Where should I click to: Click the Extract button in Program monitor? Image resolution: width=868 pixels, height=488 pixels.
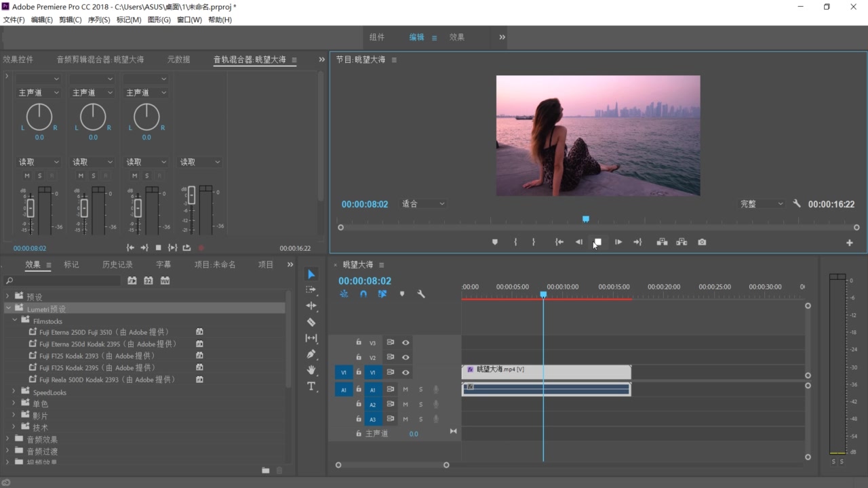tap(682, 242)
